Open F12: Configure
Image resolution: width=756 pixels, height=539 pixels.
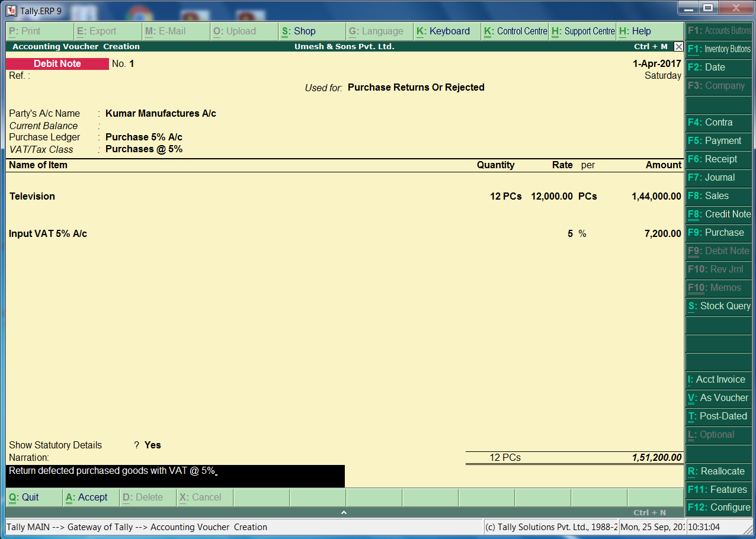click(719, 508)
